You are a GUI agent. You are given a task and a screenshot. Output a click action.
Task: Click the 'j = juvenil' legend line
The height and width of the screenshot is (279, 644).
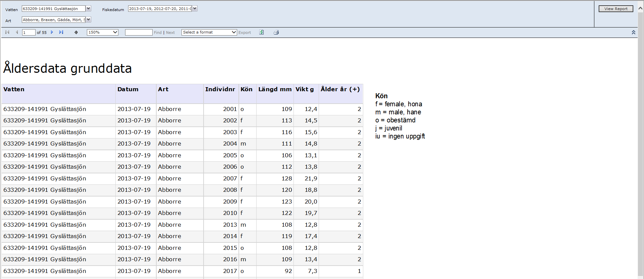pyautogui.click(x=389, y=128)
